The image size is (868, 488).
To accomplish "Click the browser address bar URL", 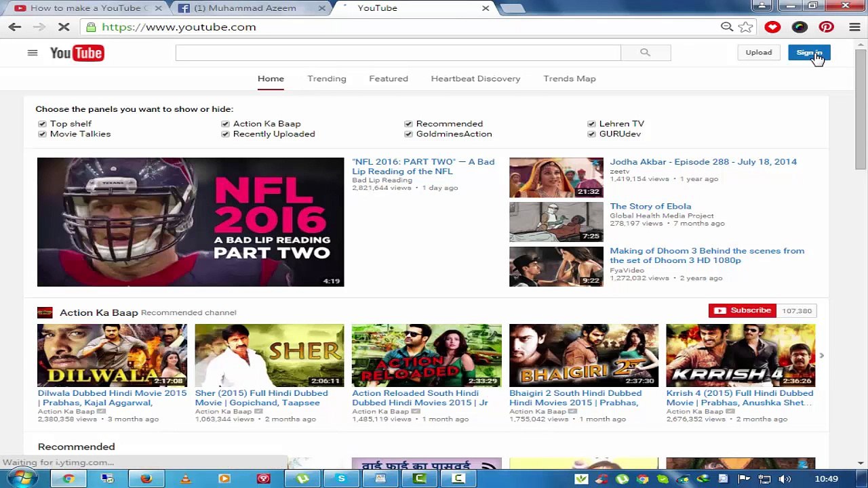I will pos(179,27).
